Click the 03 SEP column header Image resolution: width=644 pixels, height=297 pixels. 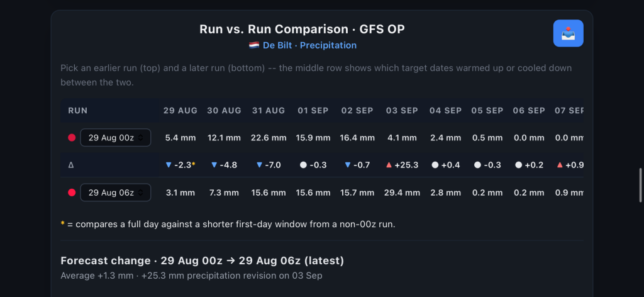(x=402, y=111)
